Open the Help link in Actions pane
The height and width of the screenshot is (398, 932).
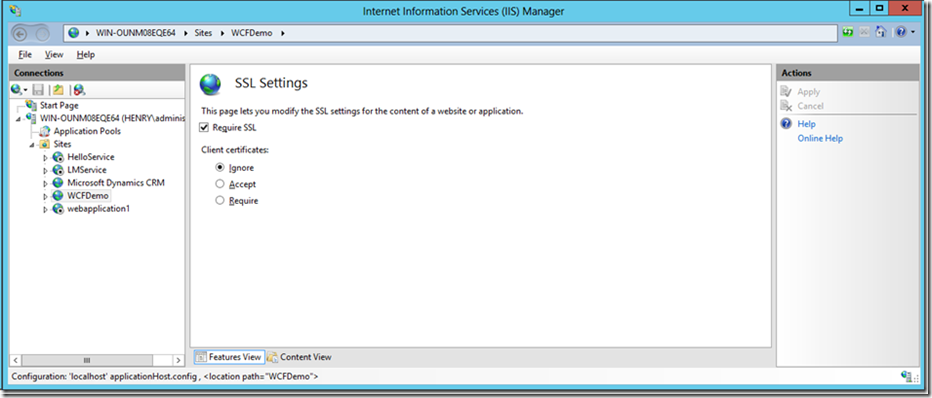tap(806, 124)
